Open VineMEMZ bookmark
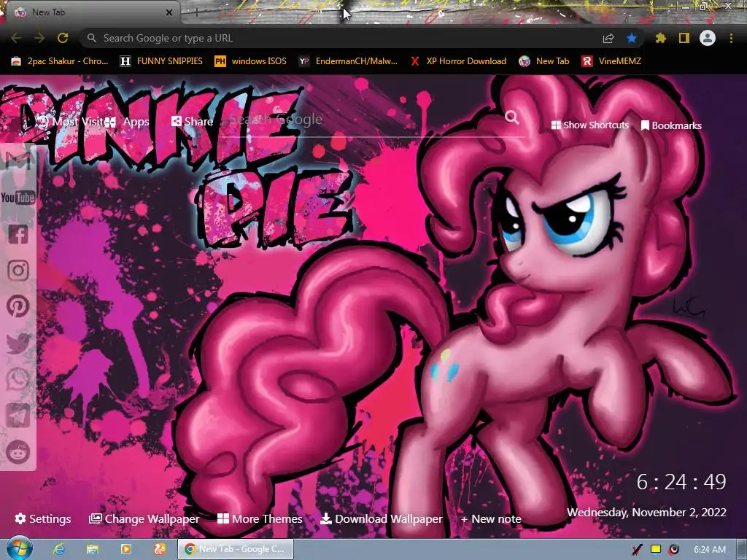The image size is (747, 560). 611,61
